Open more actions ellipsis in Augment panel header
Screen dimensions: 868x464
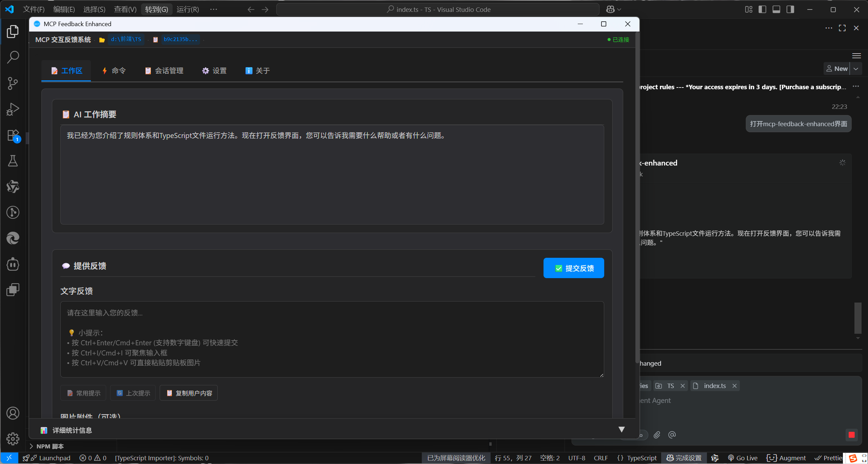pos(829,28)
